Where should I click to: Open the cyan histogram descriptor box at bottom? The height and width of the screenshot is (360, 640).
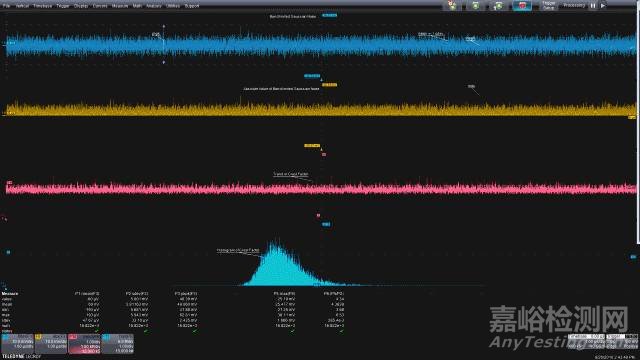point(118,344)
